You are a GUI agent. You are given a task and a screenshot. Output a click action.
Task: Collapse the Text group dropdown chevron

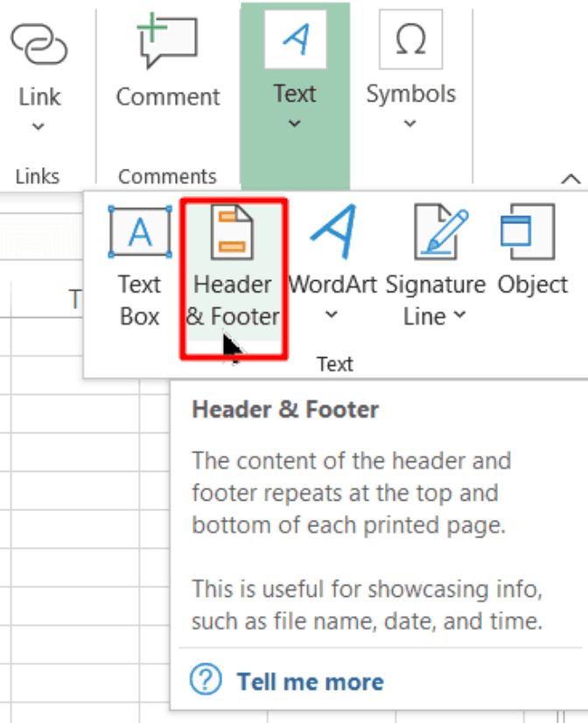pyautogui.click(x=295, y=123)
